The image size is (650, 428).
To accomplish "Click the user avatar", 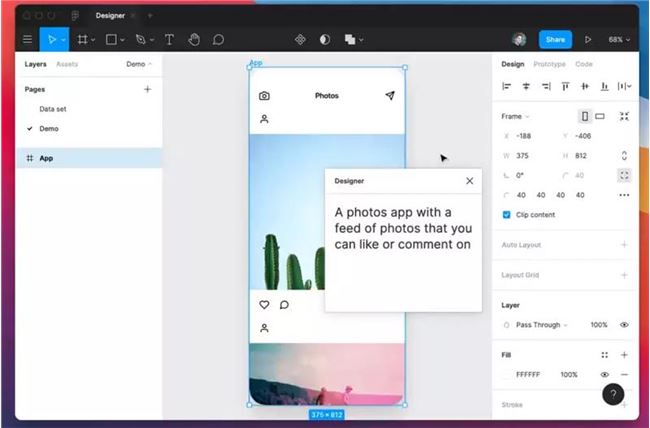I will pyautogui.click(x=519, y=39).
